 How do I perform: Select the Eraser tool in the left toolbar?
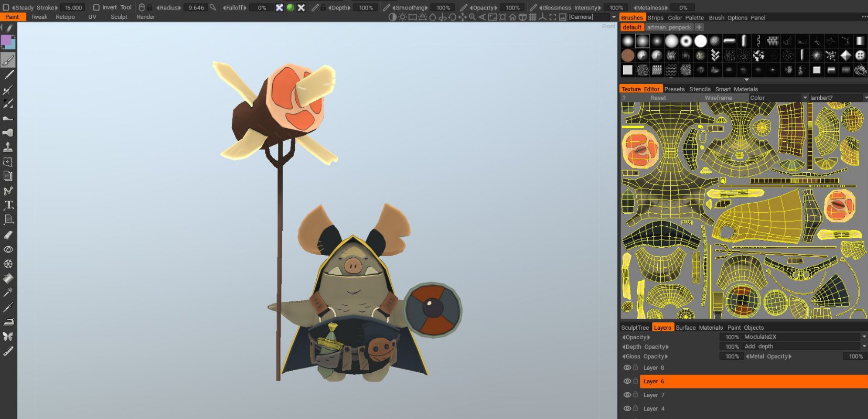8,235
